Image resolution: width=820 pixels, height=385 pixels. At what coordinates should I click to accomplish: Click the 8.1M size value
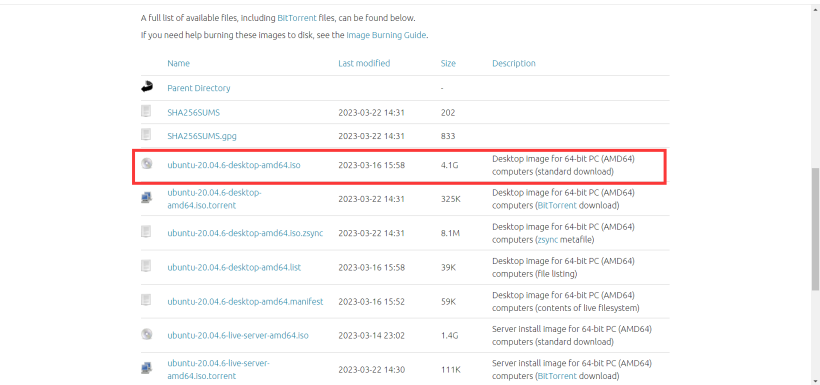pyautogui.click(x=450, y=233)
